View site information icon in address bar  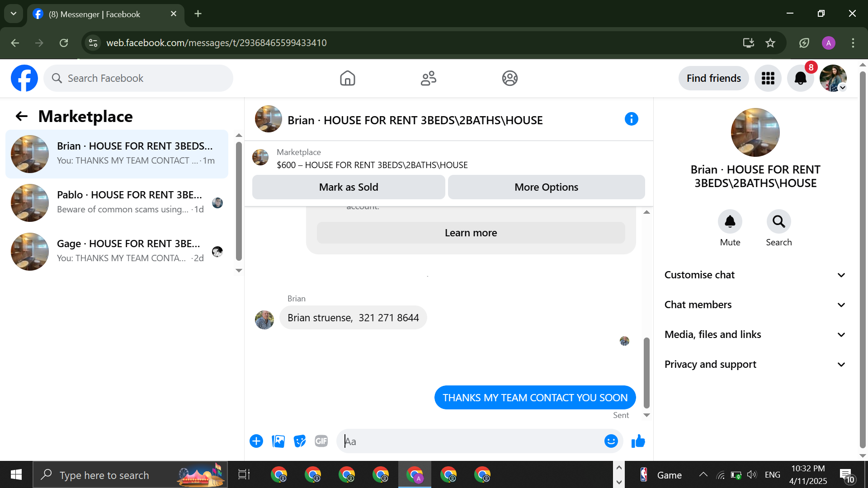[x=93, y=43]
